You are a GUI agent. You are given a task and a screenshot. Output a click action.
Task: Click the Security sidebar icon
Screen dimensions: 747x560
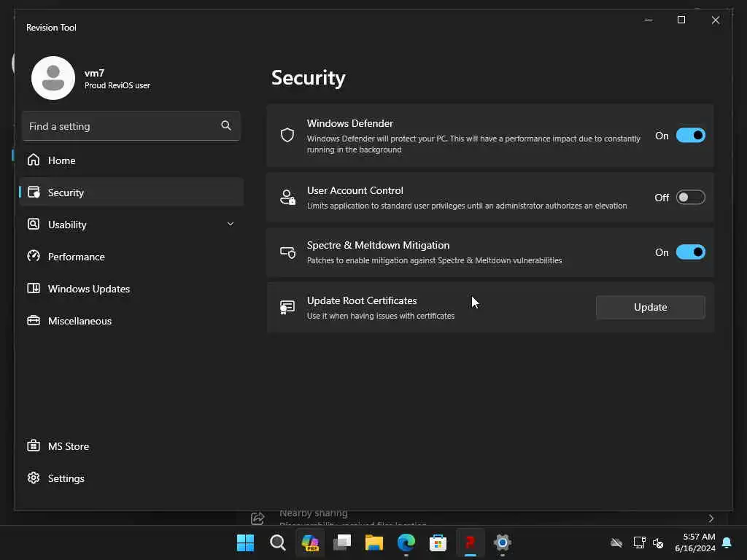click(34, 192)
